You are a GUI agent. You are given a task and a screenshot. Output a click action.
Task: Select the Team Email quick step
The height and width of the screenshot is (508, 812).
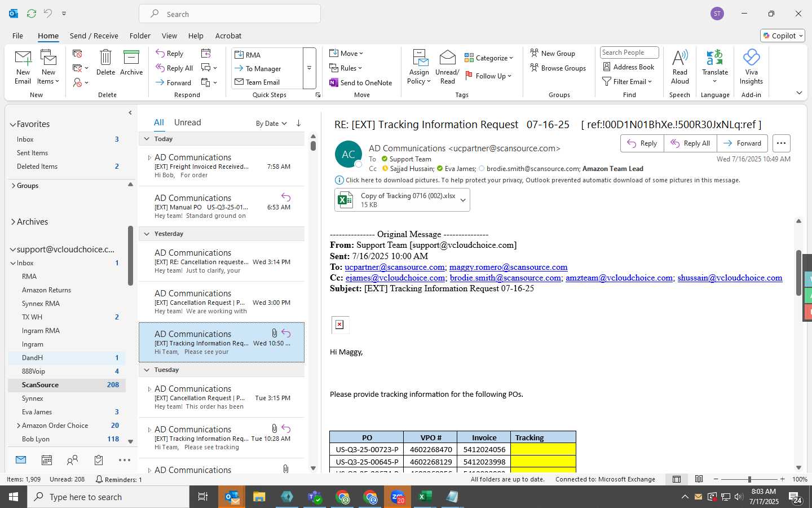267,82
